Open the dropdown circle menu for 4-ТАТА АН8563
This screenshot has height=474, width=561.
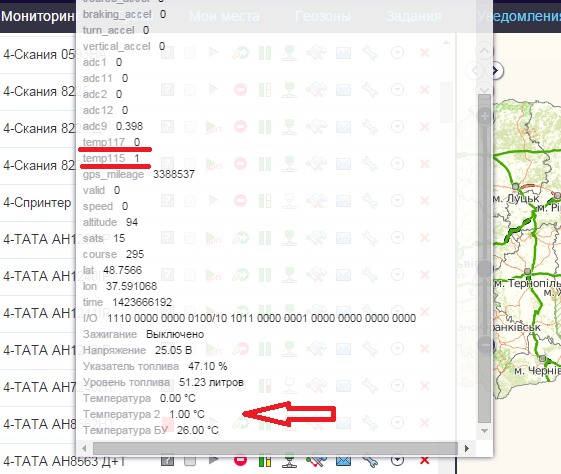coord(397,460)
